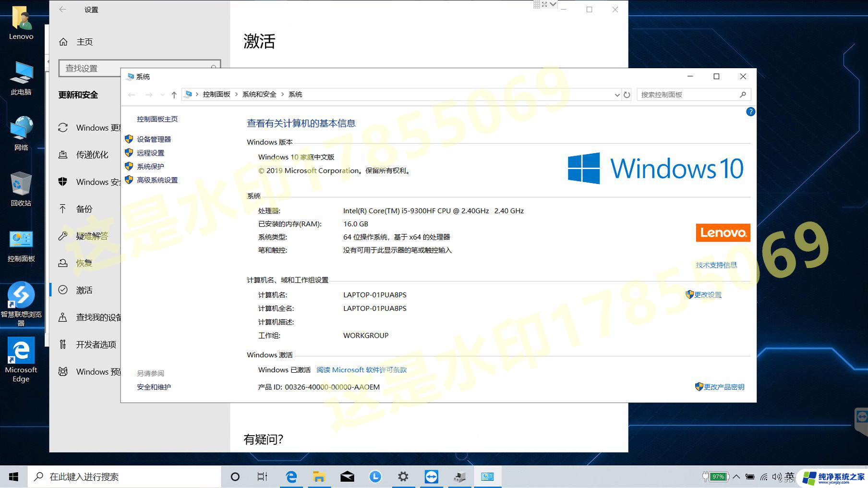Open 查找我的设备 in Settings sidebar
The image size is (868, 488).
[x=90, y=317]
